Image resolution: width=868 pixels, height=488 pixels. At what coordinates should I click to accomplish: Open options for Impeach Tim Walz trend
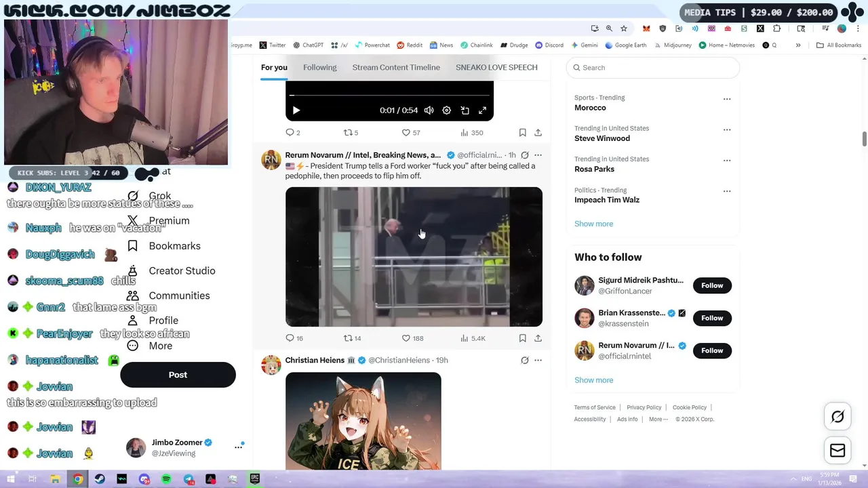pyautogui.click(x=727, y=191)
